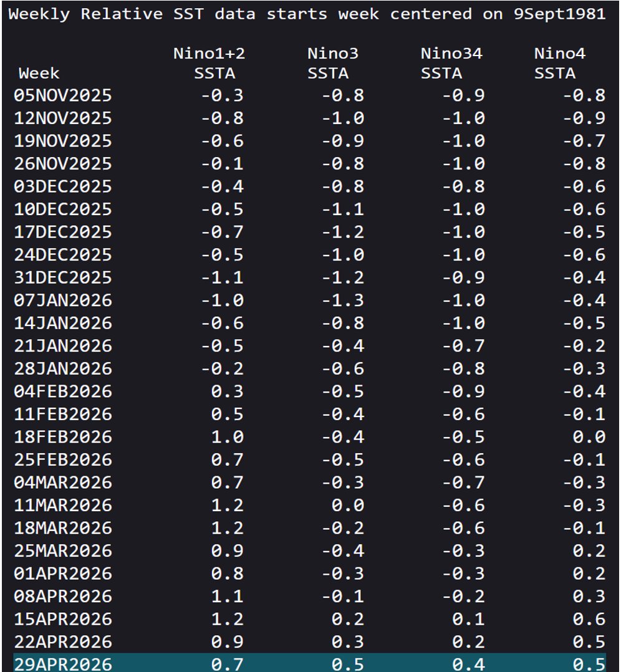Click Nino3 value 0.2 for 15APR2026
Screen dimensions: 621x672
click(348, 619)
